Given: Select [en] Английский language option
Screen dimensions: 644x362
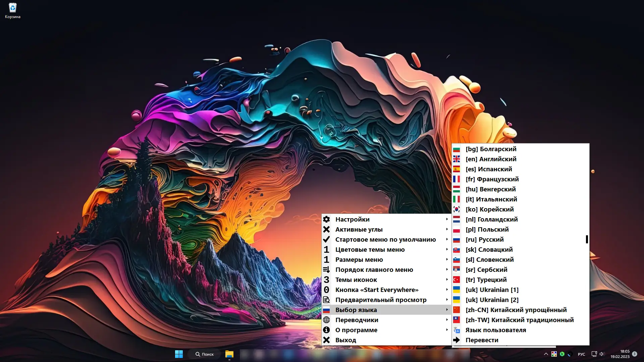Looking at the screenshot, I should click(491, 159).
